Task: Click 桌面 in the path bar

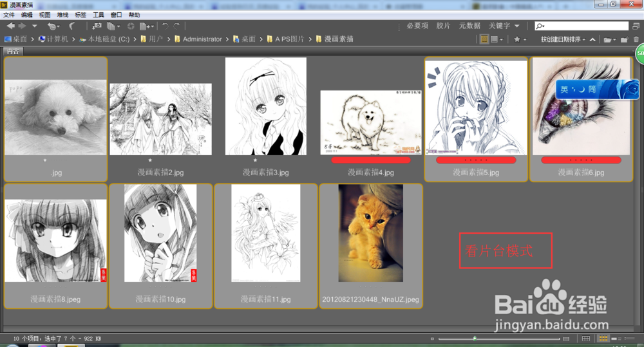Action: coord(15,39)
